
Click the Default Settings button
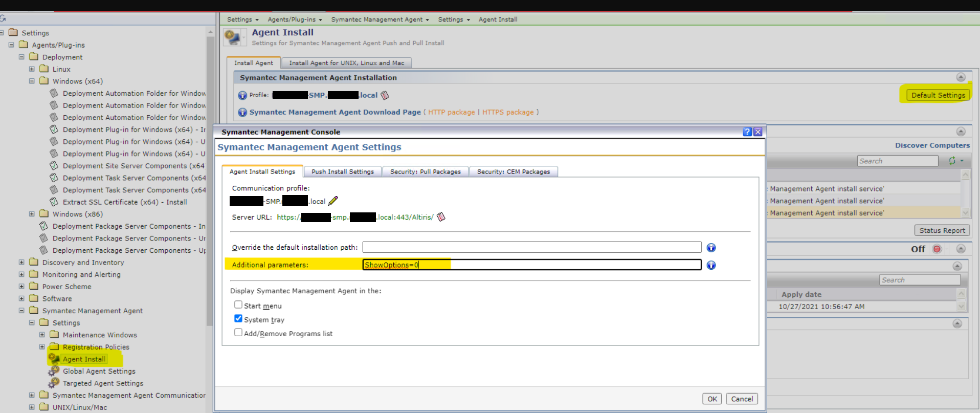tap(938, 95)
